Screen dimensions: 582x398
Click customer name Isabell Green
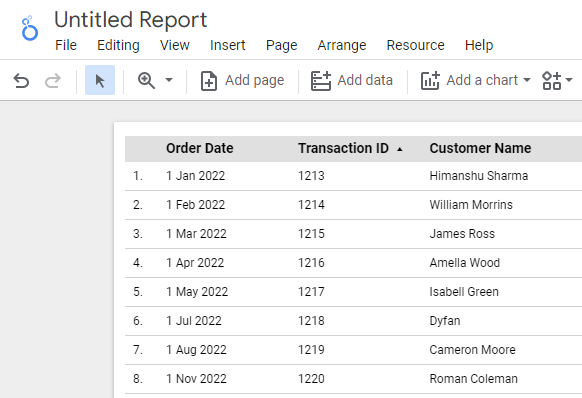464,291
